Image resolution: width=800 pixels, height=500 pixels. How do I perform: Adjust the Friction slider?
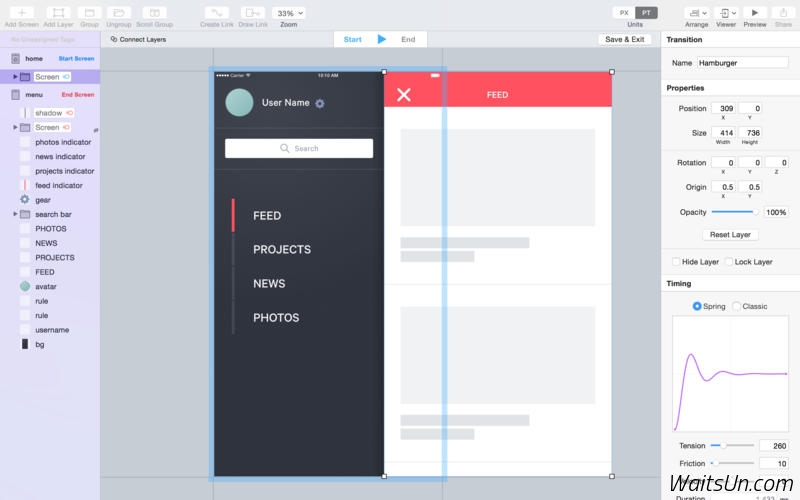point(732,463)
